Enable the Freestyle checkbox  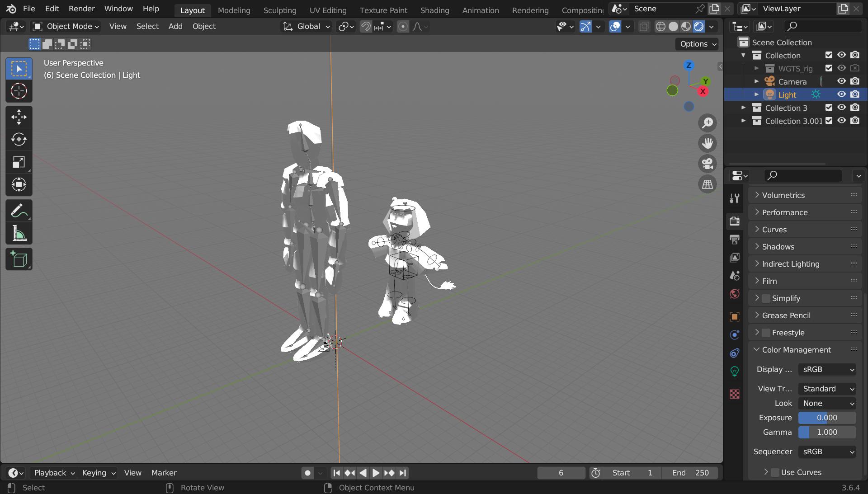click(766, 333)
